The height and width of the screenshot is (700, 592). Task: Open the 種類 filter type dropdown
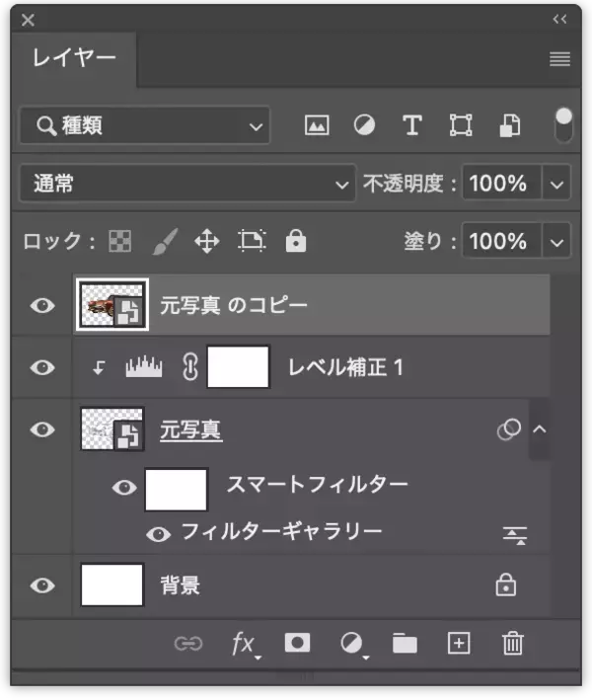click(x=145, y=125)
